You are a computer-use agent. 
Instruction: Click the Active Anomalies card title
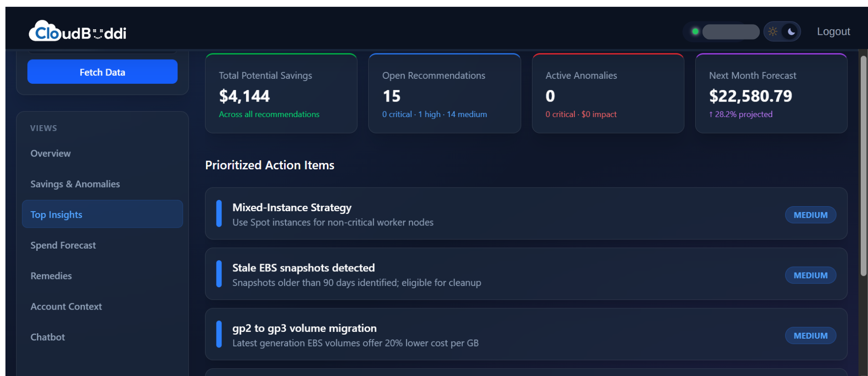click(581, 76)
